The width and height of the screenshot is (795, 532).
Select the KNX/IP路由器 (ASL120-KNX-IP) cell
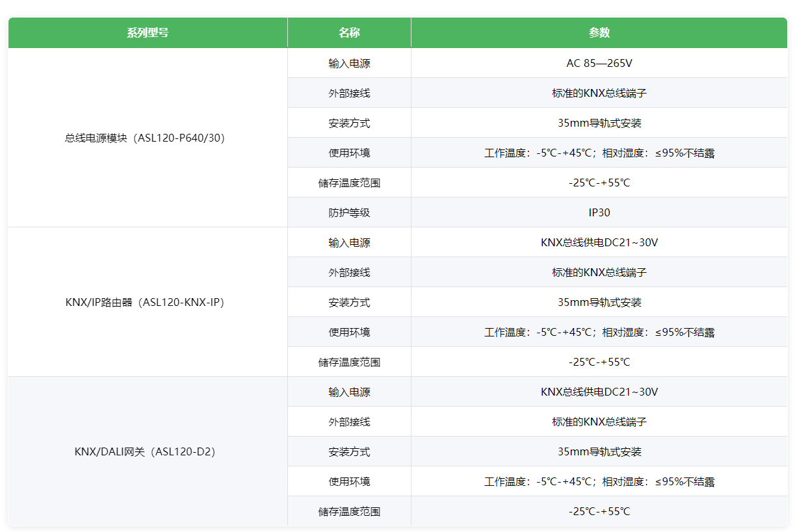[148, 302]
